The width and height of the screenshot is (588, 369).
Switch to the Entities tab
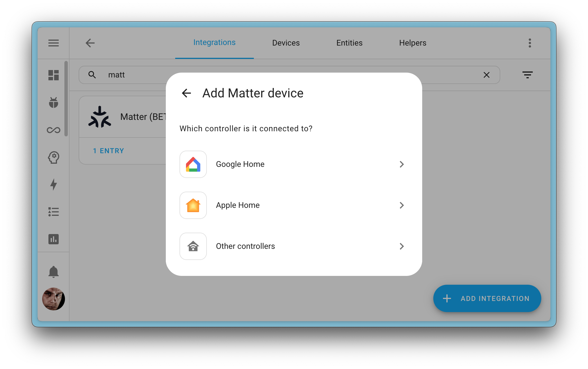point(349,43)
